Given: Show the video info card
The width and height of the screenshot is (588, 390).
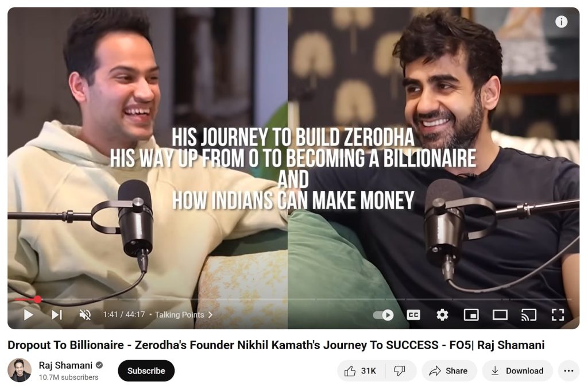Looking at the screenshot, I should tap(561, 22).
